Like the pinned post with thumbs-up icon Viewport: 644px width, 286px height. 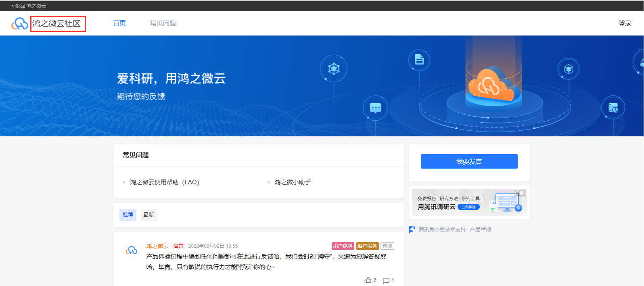click(x=368, y=280)
